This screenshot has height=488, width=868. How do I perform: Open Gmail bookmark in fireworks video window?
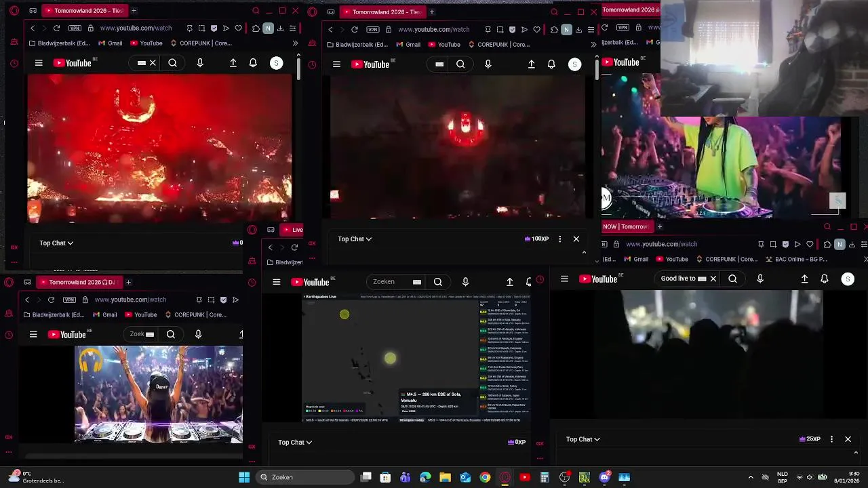[x=110, y=43]
